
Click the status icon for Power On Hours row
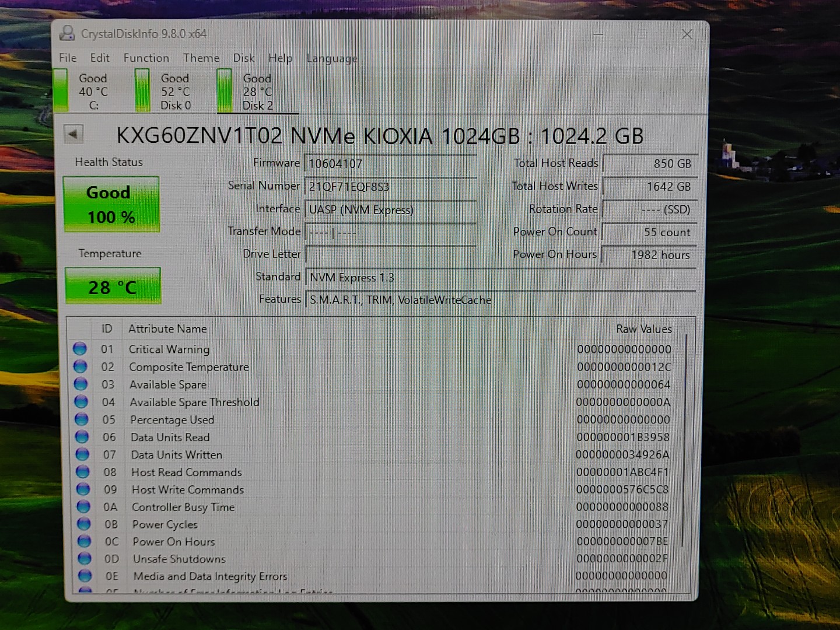[85, 541]
